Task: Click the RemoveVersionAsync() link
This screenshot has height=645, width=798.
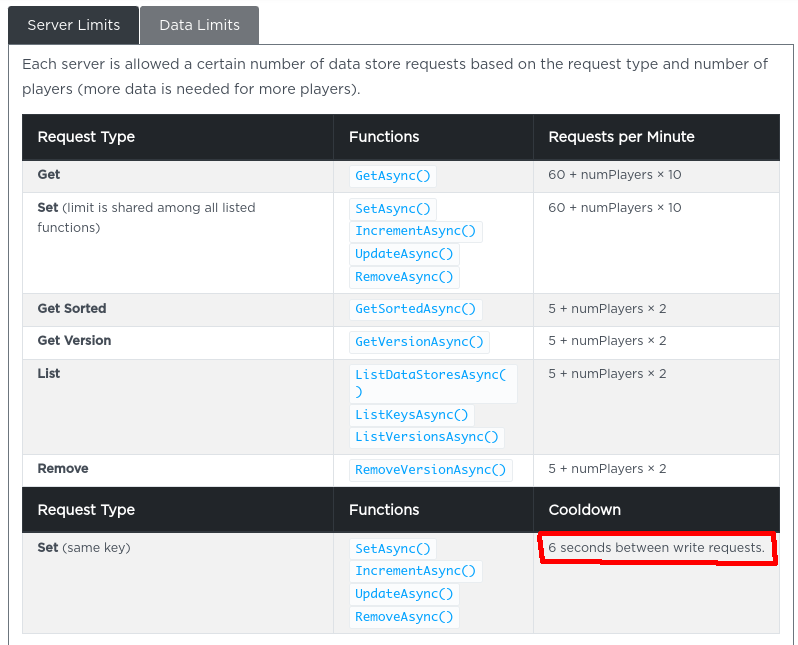Action: (431, 470)
